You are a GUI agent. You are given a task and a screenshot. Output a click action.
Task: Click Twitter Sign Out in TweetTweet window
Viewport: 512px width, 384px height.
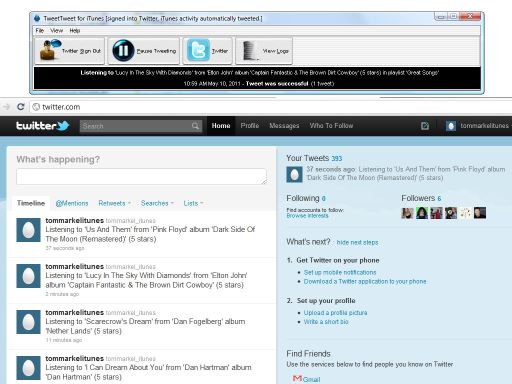pos(70,51)
